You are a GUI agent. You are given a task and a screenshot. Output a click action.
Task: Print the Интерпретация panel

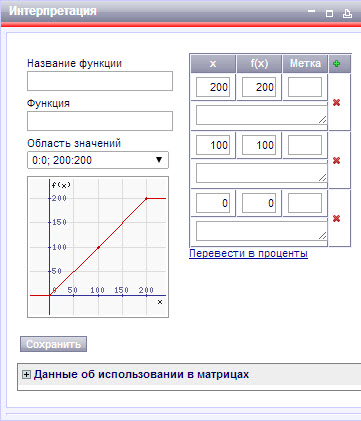(x=347, y=13)
